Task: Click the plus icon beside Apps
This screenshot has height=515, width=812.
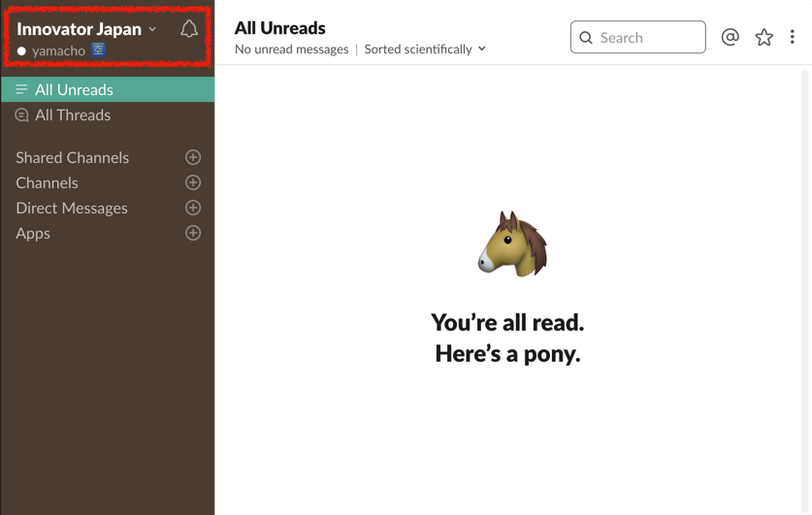Action: tap(193, 233)
